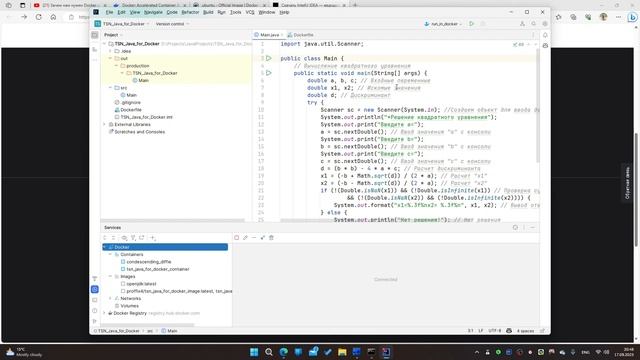Image resolution: width=640 pixels, height=360 pixels.
Task: Select Main class under src folder
Action: click(129, 95)
